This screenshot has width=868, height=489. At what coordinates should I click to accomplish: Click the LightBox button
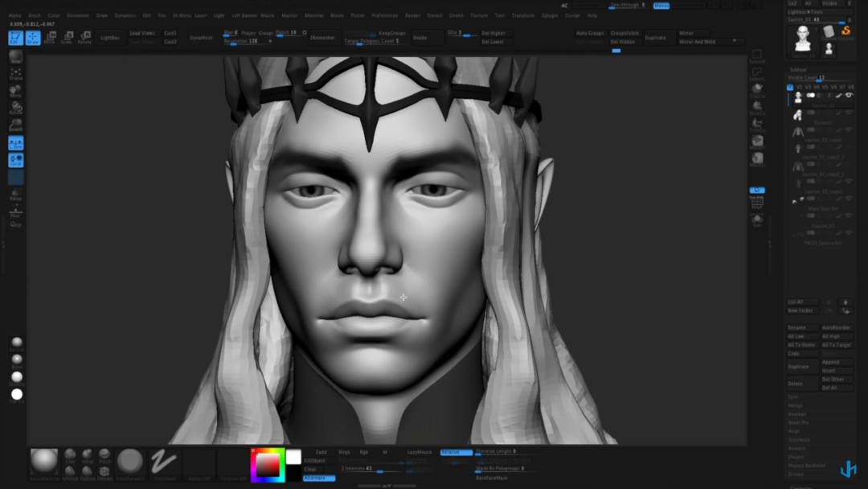click(x=109, y=38)
